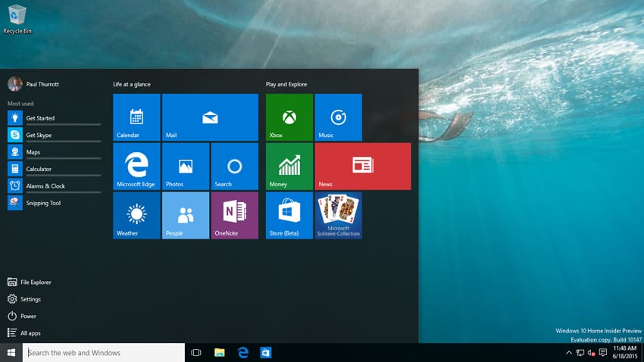Click the Play and Explore group header
The image size is (644, 362).
(x=286, y=84)
